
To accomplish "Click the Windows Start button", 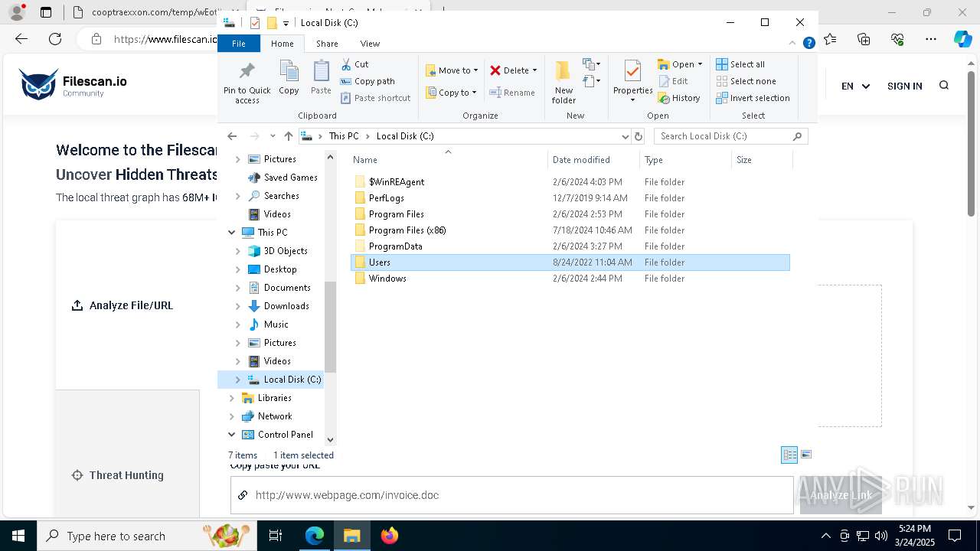I will coord(18,536).
